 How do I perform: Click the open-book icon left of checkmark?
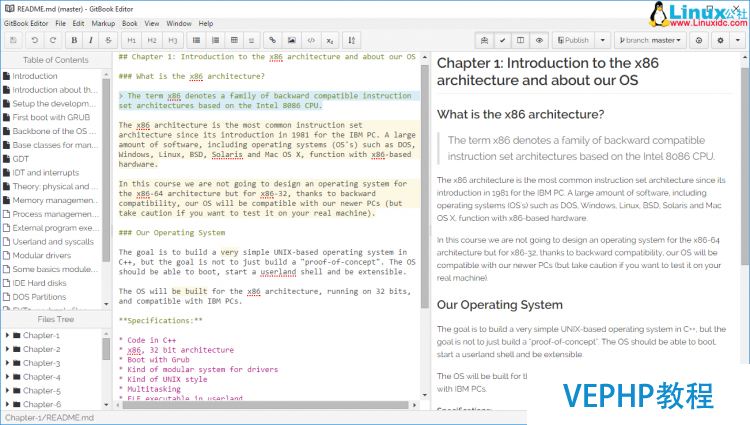(484, 41)
